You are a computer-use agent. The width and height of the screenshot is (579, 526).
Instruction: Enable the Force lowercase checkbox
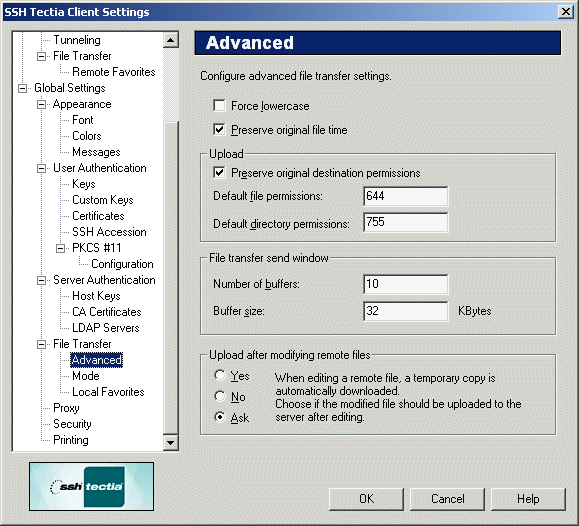tap(219, 106)
